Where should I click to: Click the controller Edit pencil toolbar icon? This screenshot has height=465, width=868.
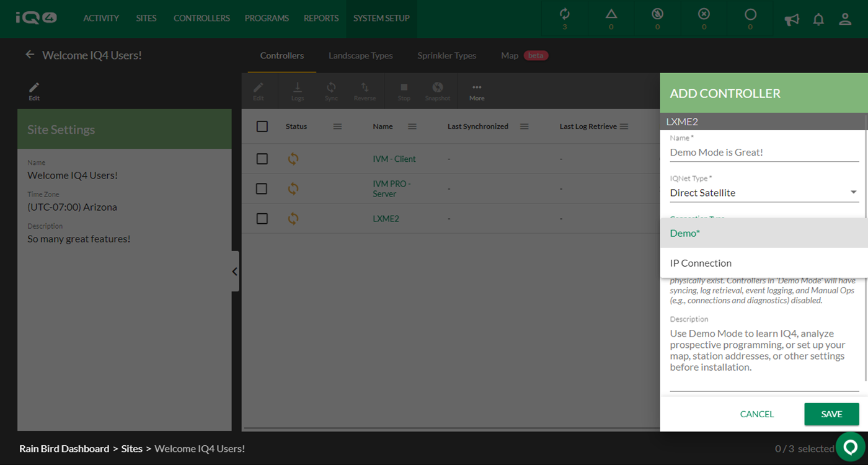[259, 91]
